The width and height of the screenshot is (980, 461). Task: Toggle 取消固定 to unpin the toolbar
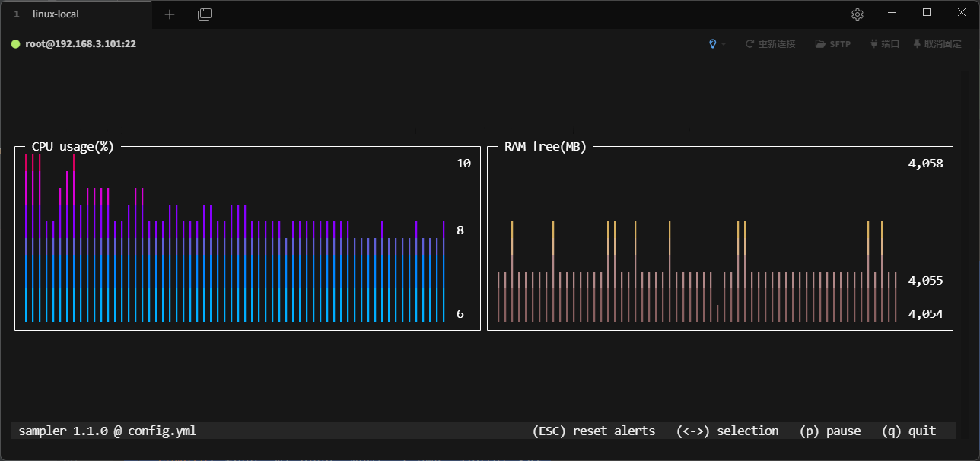coord(937,44)
